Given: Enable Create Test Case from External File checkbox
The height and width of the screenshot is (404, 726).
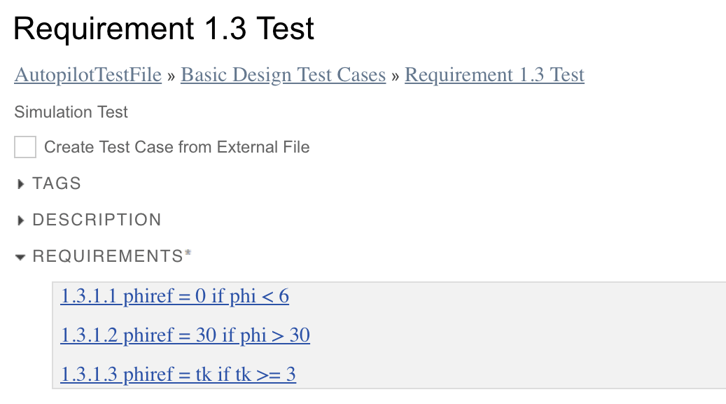Looking at the screenshot, I should coord(25,147).
